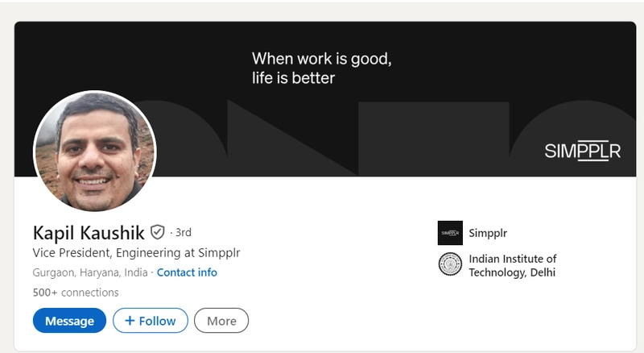Open the Simpplr company name link
The width and height of the screenshot is (644, 353).
click(488, 233)
